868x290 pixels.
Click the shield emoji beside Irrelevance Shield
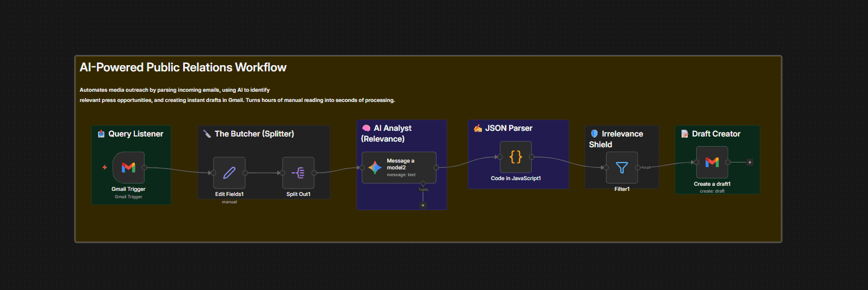(x=594, y=134)
